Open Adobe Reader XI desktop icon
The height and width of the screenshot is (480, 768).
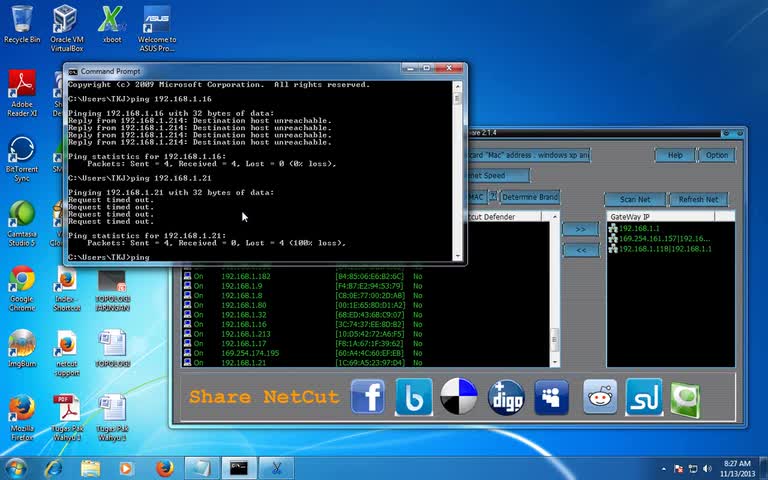[22, 93]
